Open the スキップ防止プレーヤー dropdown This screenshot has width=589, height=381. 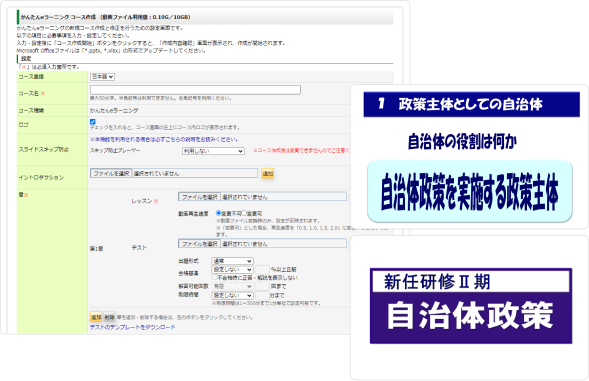(x=213, y=151)
